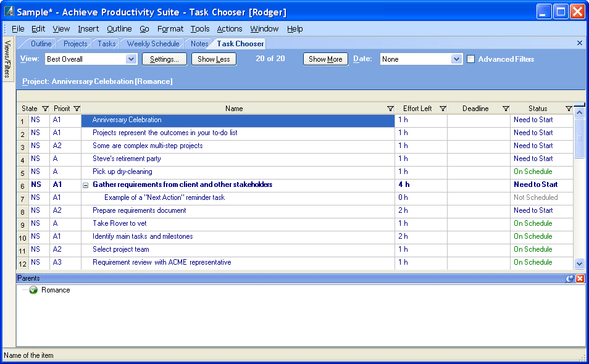Screen dimensions: 589x364
Task: Open the Name column filter icon
Action: 390,109
